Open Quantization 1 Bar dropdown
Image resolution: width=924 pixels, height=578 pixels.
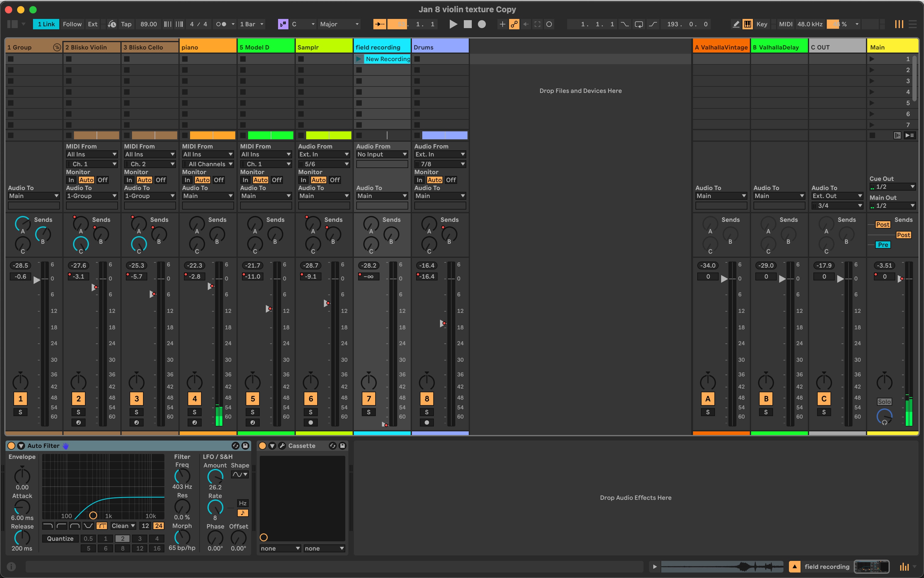coord(251,24)
